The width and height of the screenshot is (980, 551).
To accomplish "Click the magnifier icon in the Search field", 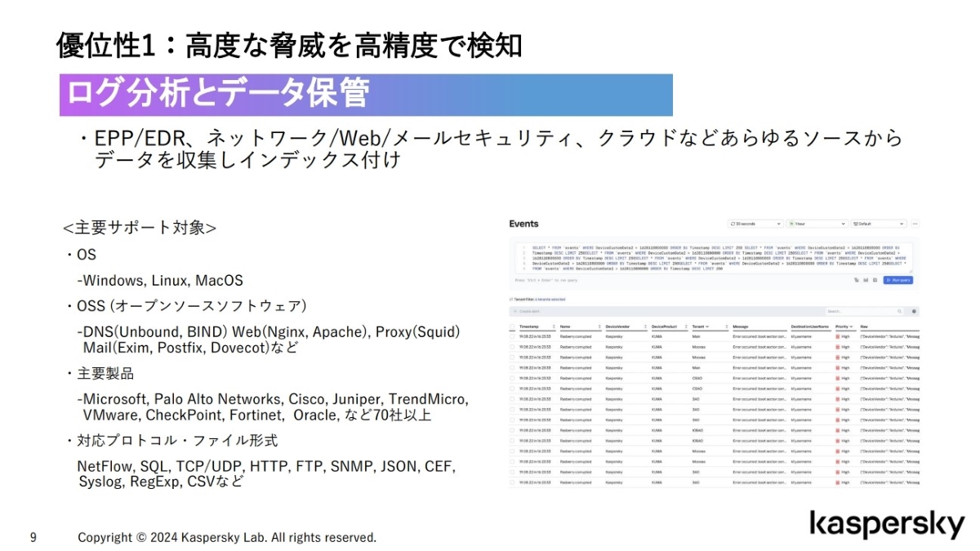I will 900,311.
